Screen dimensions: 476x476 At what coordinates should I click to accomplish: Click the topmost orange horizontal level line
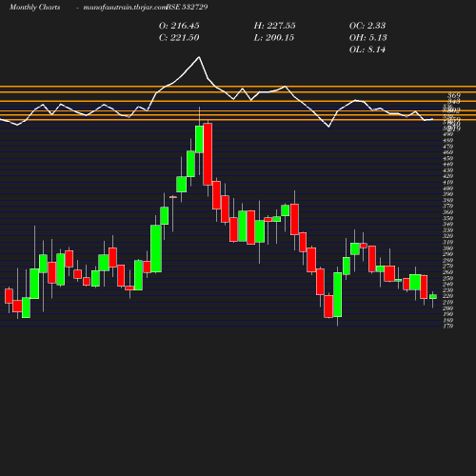(238, 87)
